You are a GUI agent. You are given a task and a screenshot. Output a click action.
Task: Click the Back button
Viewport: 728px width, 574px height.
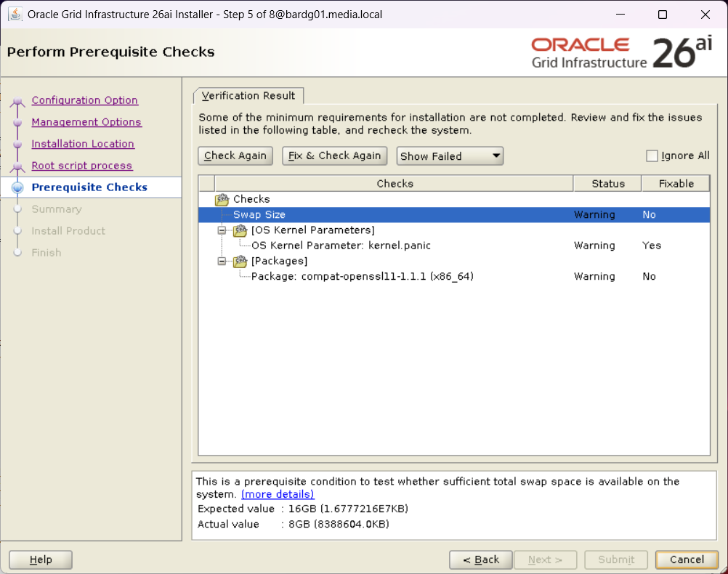click(x=481, y=559)
